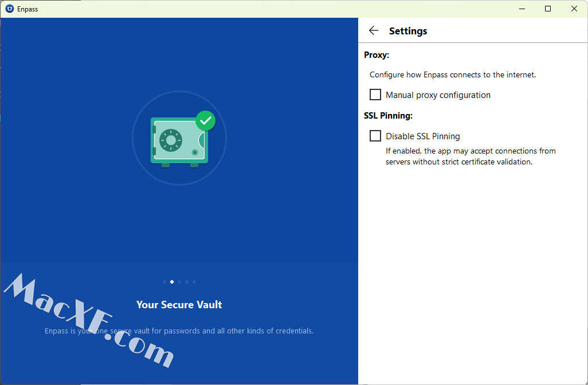Maximize the Enpass window

point(548,9)
